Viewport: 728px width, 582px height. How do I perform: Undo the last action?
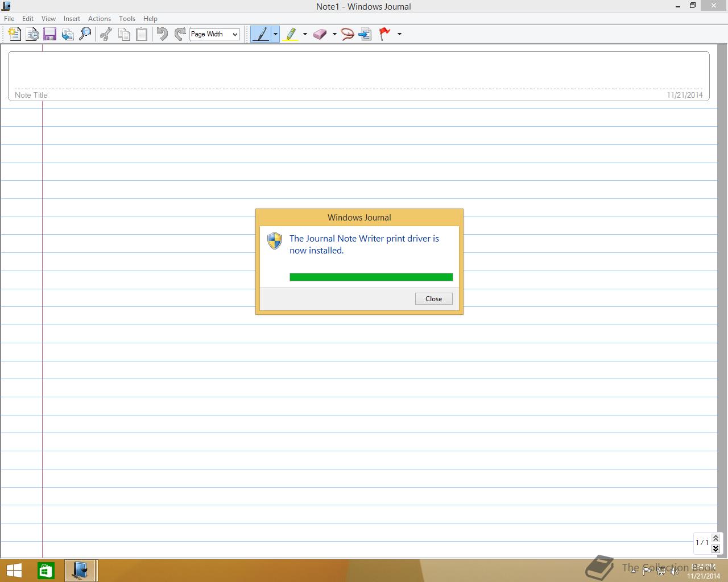[x=162, y=34]
